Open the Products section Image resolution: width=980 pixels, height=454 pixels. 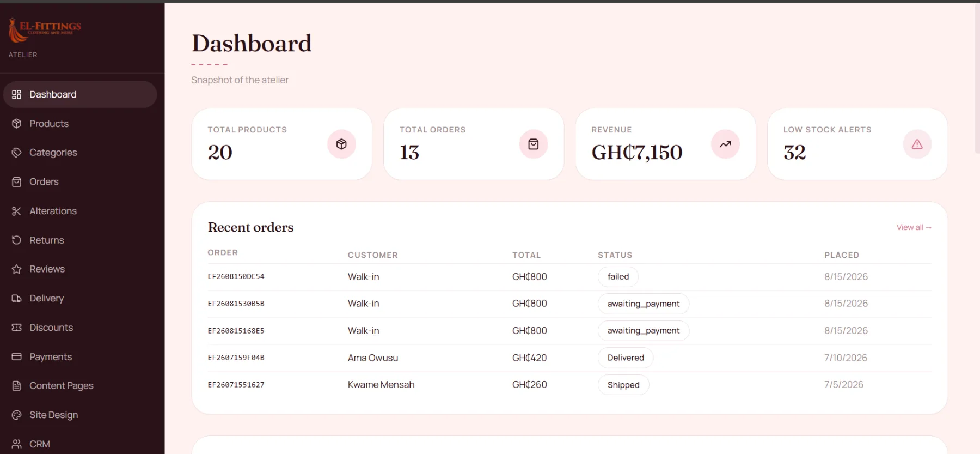click(x=80, y=124)
